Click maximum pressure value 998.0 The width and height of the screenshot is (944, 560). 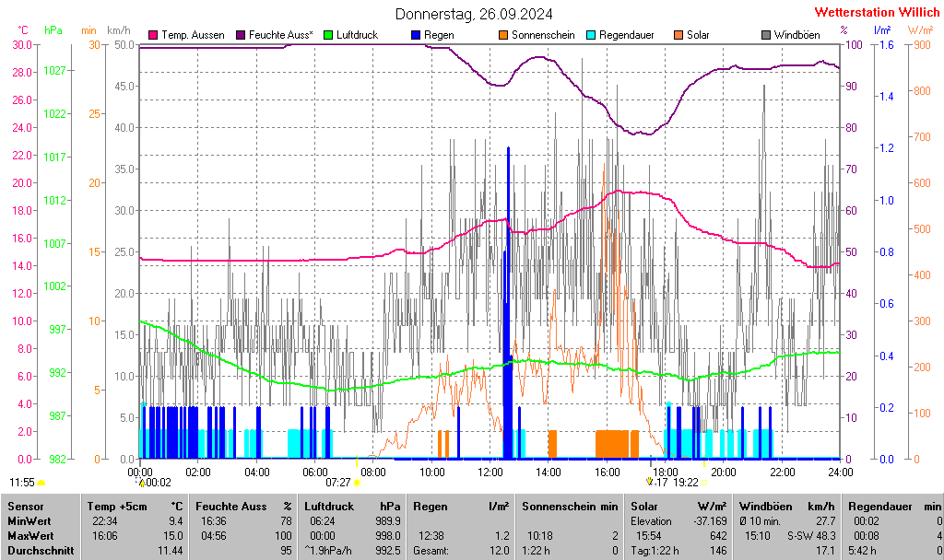click(388, 535)
